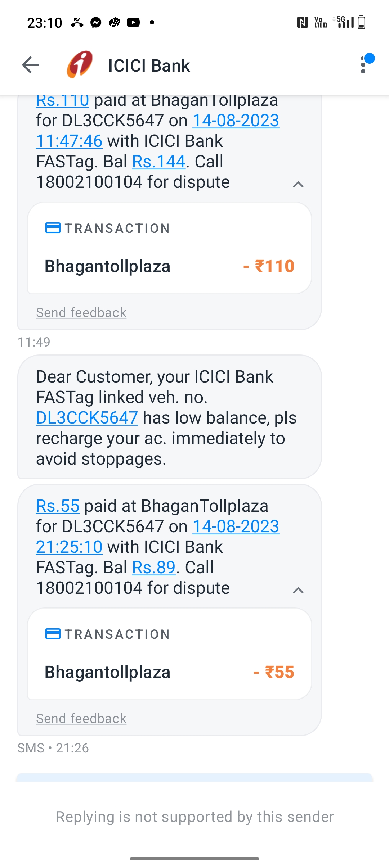The width and height of the screenshot is (389, 868).
Task: Tap the low balance warning message bubble
Action: (170, 417)
